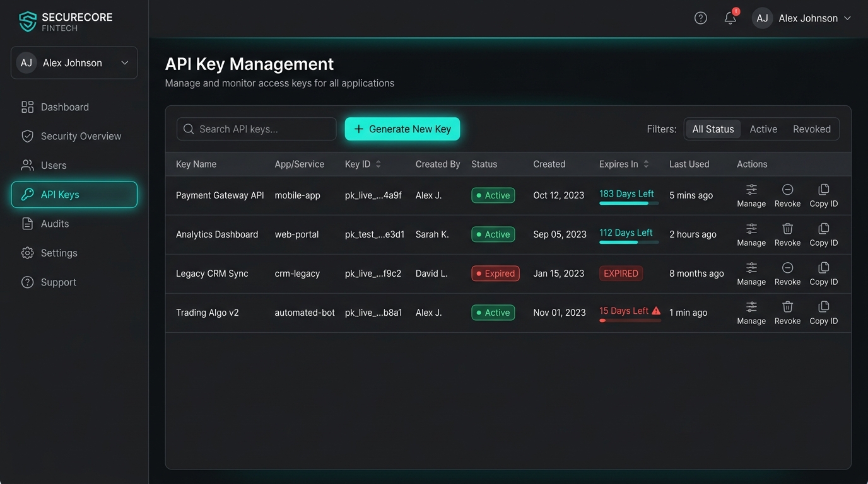Copy ID of the Analytics Dashboard key

click(823, 234)
